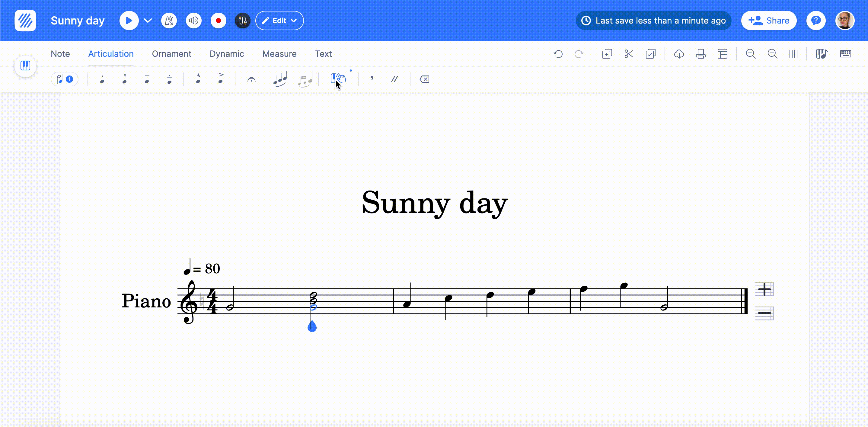Print the score
The height and width of the screenshot is (427, 868).
(x=700, y=54)
